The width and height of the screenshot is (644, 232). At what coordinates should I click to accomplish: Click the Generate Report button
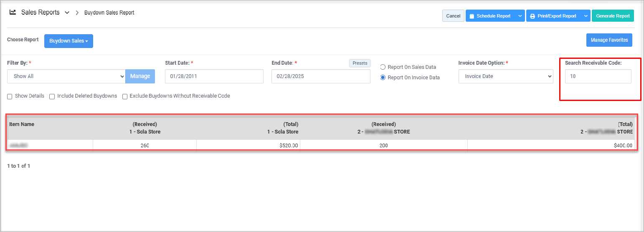[x=613, y=16]
